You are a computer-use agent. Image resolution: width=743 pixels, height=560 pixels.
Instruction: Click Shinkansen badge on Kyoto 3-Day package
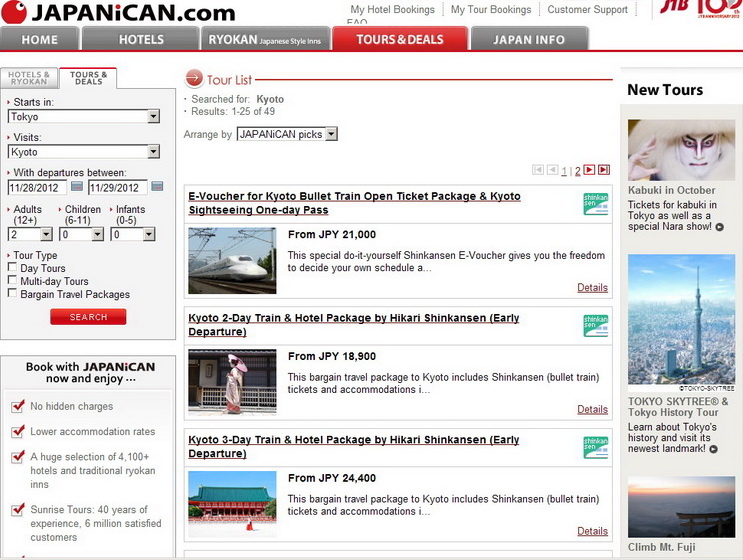pyautogui.click(x=596, y=447)
